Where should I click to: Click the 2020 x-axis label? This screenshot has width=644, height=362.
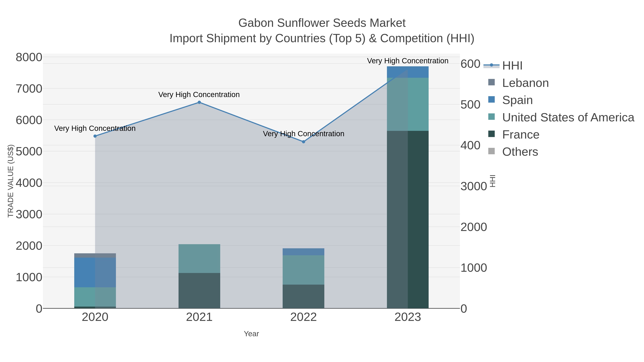[x=95, y=317]
